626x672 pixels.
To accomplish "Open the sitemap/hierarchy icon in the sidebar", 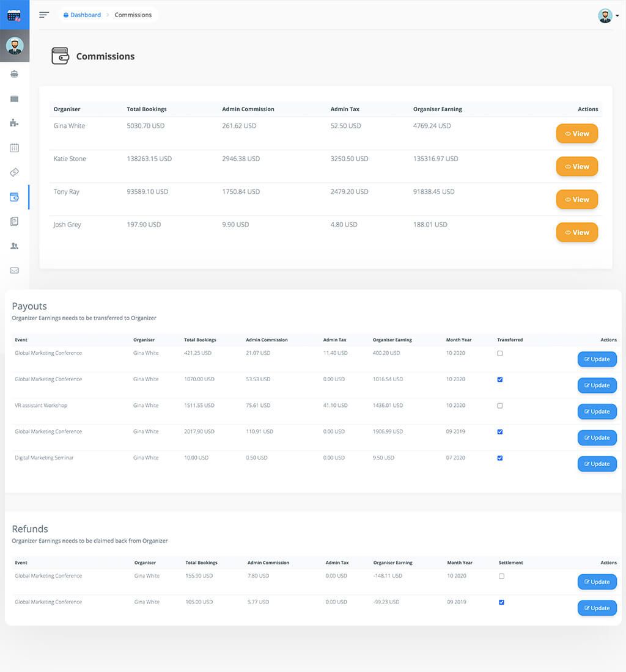I will 15,123.
